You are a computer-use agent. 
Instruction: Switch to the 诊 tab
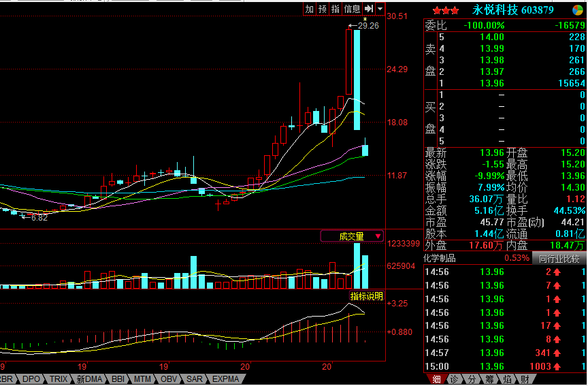pyautogui.click(x=454, y=379)
